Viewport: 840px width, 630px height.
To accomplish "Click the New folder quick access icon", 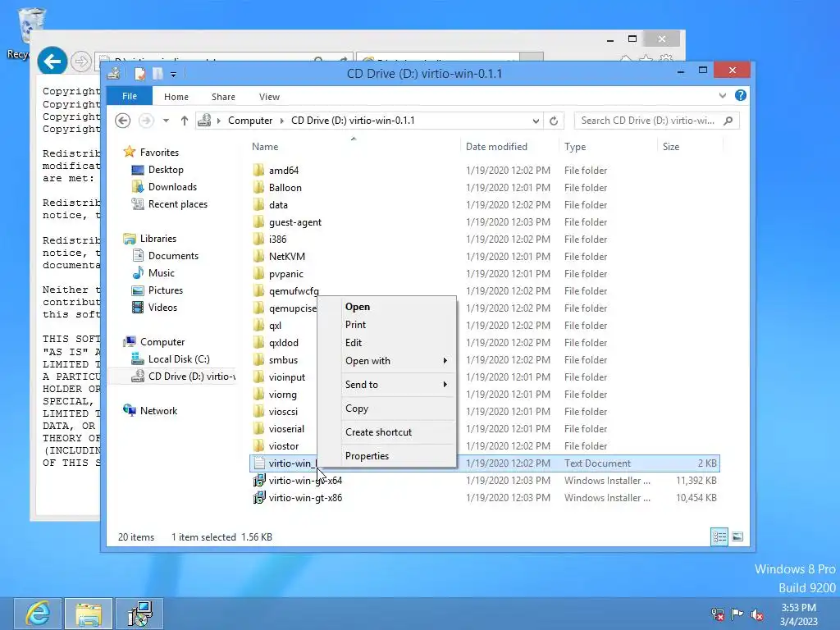I will tap(157, 73).
